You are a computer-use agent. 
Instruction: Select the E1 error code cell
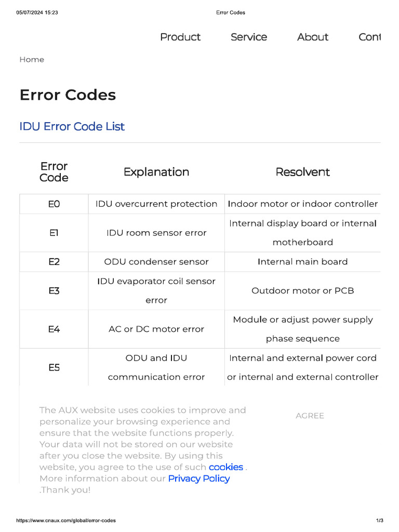[54, 233]
